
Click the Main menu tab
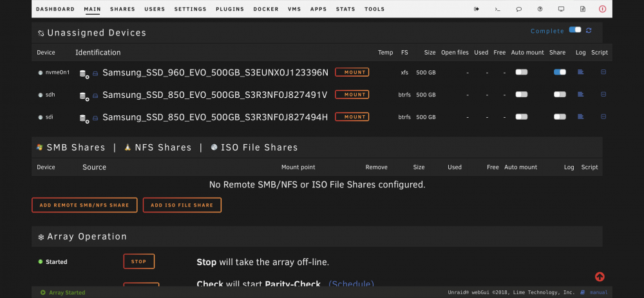(x=92, y=9)
